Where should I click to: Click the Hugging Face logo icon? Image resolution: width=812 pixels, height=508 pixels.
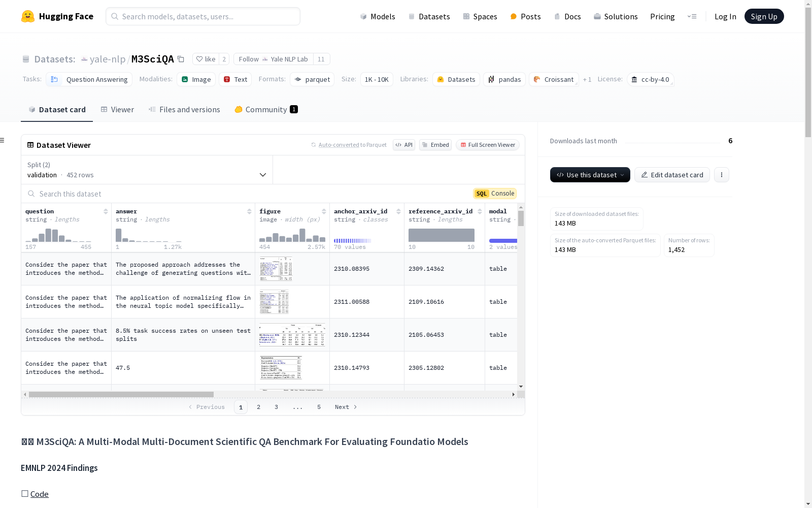point(28,16)
